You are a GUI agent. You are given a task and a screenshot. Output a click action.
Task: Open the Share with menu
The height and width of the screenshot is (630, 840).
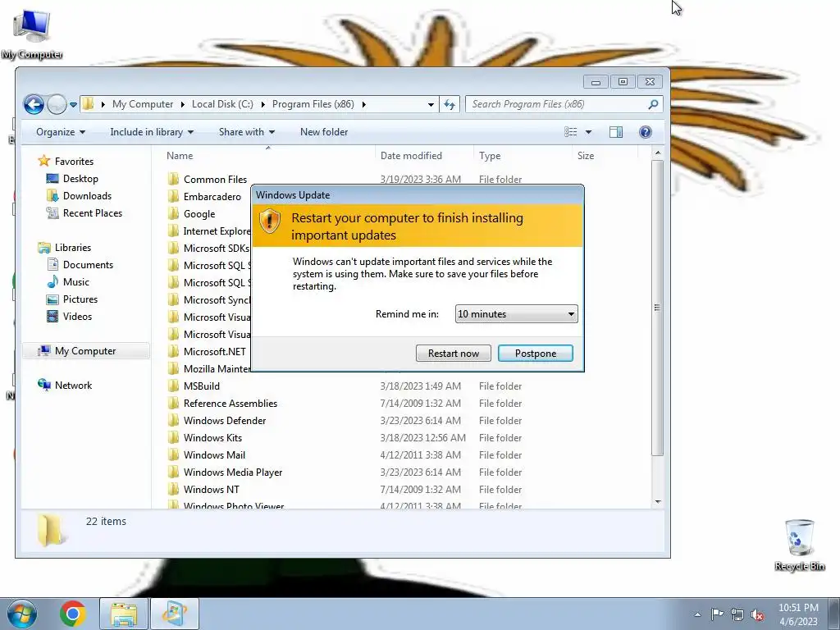246,132
